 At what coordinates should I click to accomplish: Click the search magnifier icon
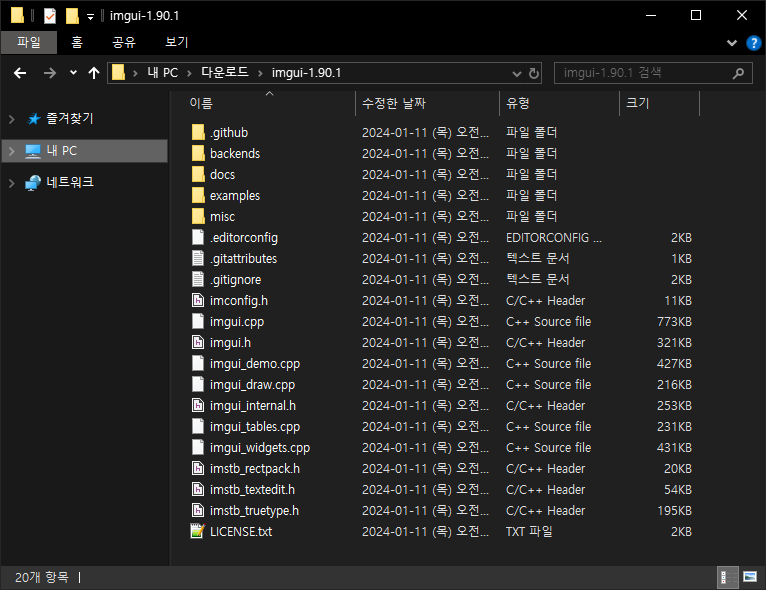pos(738,73)
